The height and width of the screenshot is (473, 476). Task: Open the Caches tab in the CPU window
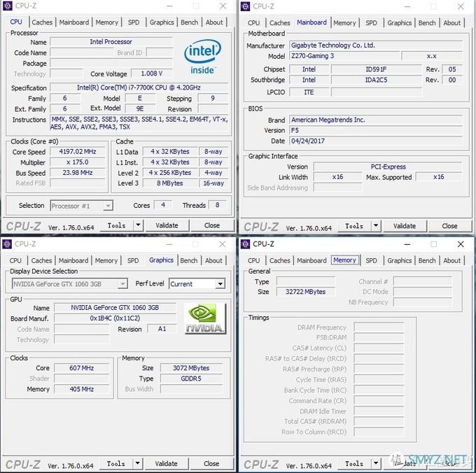pyautogui.click(x=42, y=22)
